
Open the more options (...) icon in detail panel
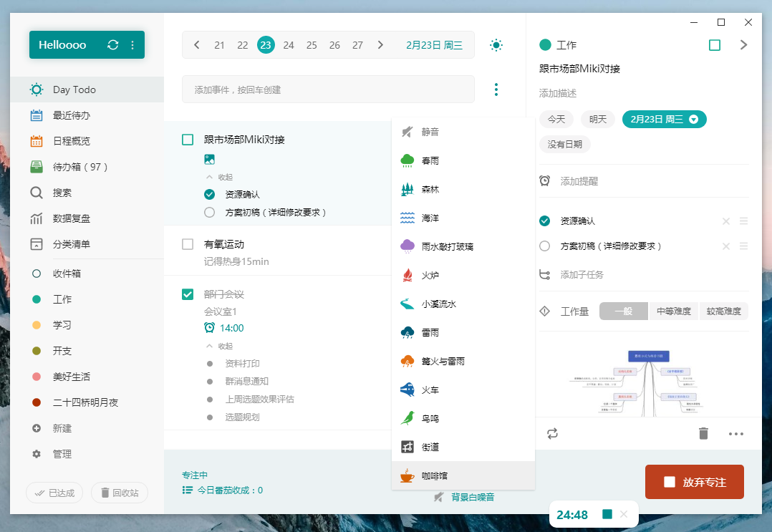pyautogui.click(x=736, y=433)
